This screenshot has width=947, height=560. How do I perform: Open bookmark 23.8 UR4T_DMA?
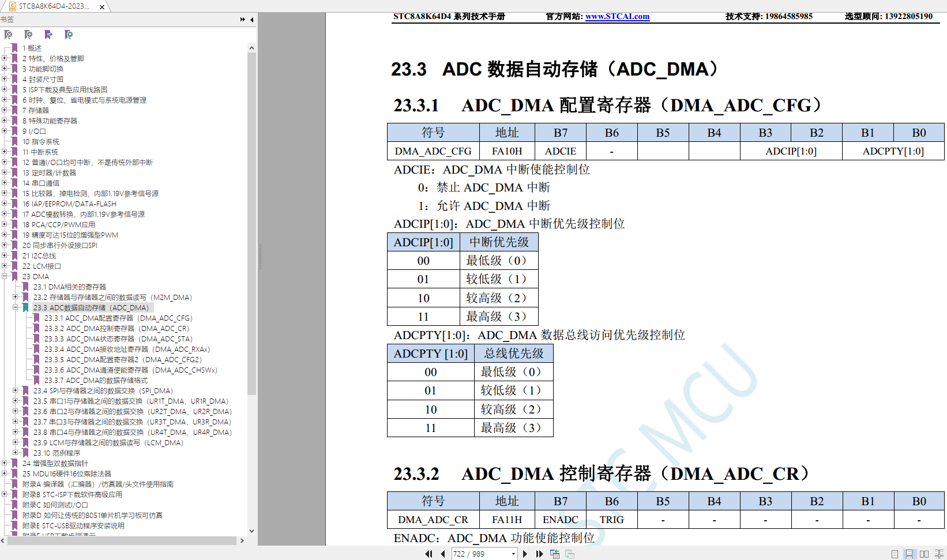pos(133,432)
